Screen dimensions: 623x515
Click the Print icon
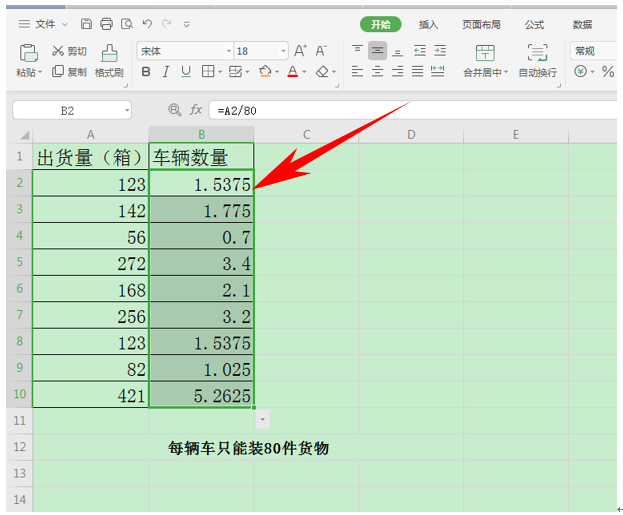tap(106, 24)
